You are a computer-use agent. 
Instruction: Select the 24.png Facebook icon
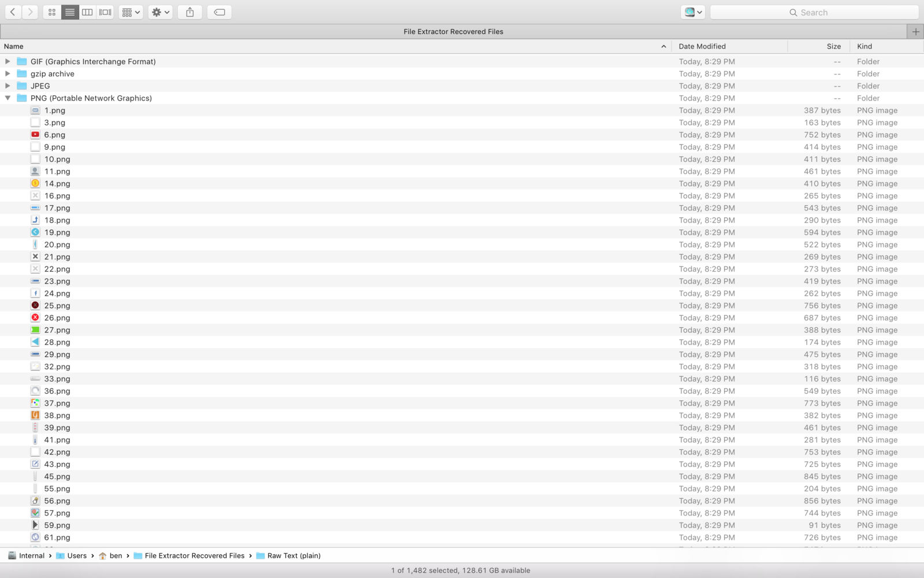coord(35,293)
